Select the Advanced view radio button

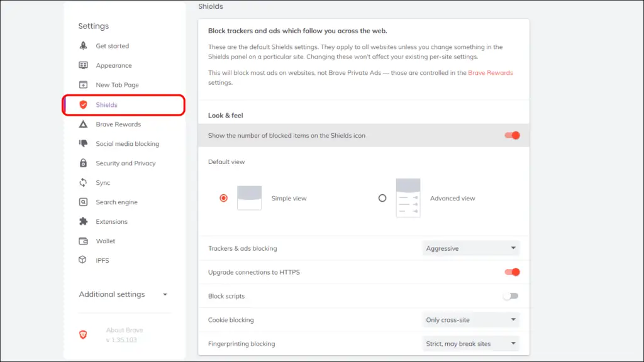(382, 198)
